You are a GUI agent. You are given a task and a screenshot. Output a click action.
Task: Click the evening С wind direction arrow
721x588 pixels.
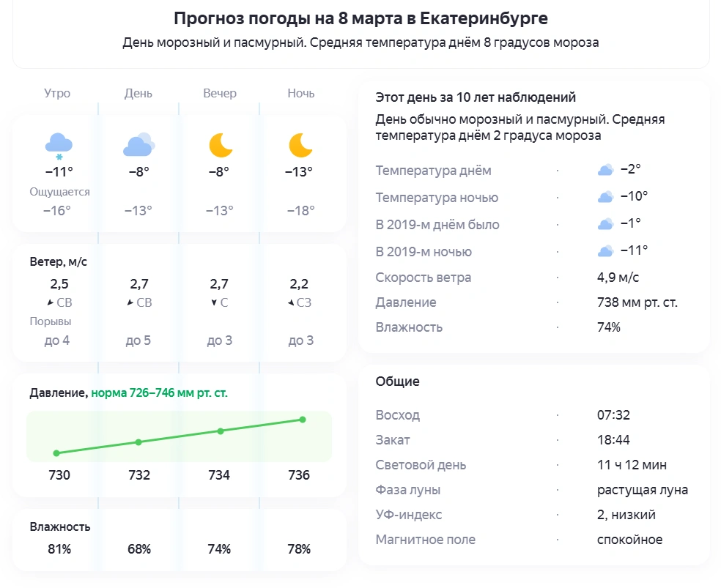[x=214, y=302]
